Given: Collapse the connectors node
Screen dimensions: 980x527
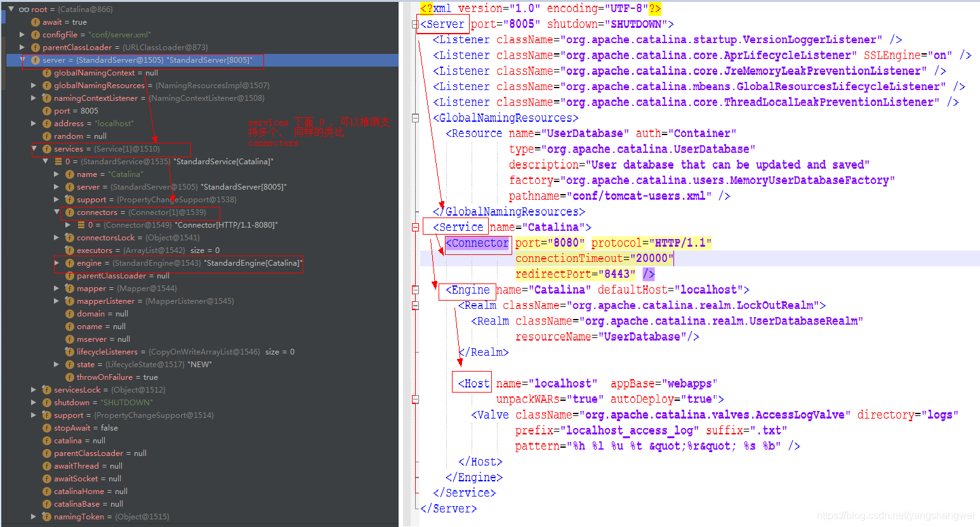Looking at the screenshot, I should click(x=56, y=212).
